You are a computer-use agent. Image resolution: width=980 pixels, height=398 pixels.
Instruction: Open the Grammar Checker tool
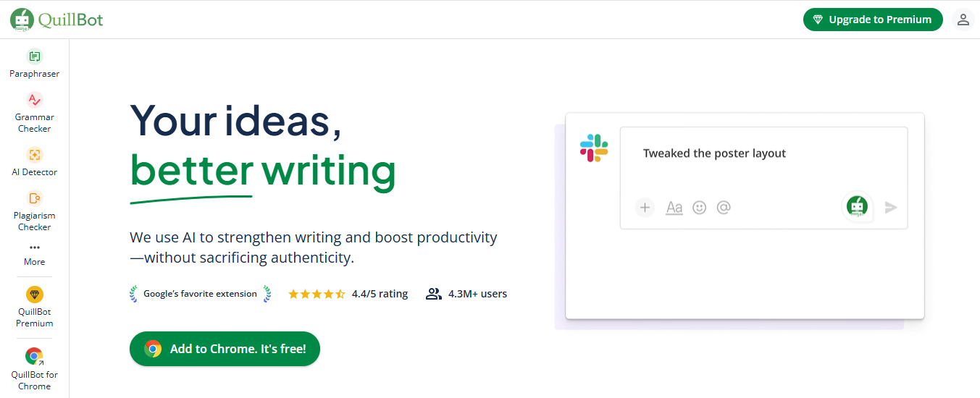[x=34, y=113]
